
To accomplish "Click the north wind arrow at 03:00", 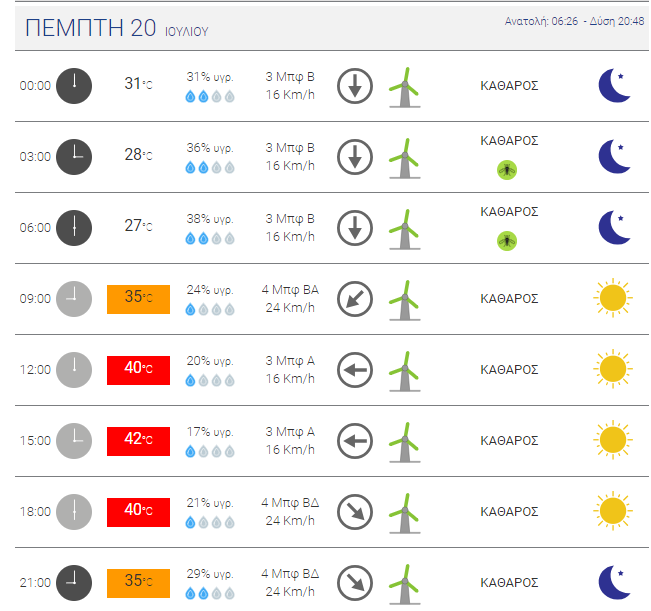I will (355, 157).
